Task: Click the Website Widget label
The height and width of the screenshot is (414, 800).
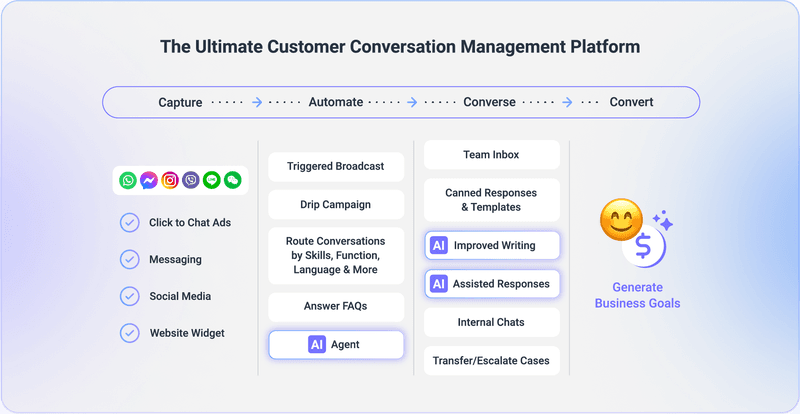Action: click(x=187, y=333)
